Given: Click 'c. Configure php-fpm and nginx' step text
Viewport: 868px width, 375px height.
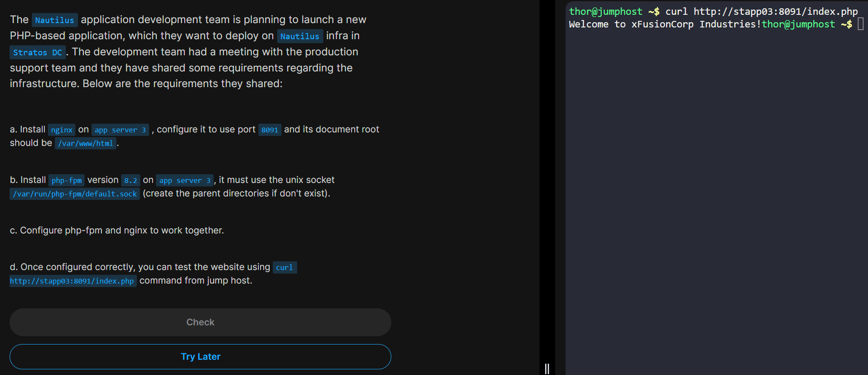Looking at the screenshot, I should click(117, 230).
